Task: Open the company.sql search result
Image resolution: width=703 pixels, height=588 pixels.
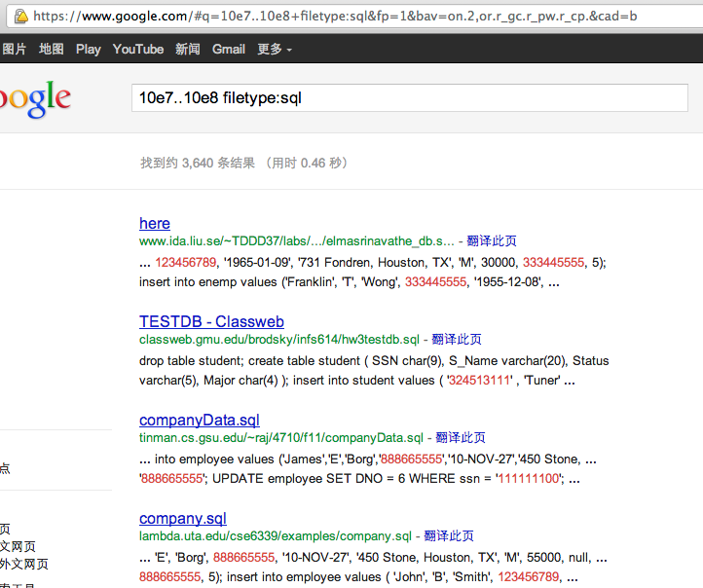Action: (x=182, y=518)
